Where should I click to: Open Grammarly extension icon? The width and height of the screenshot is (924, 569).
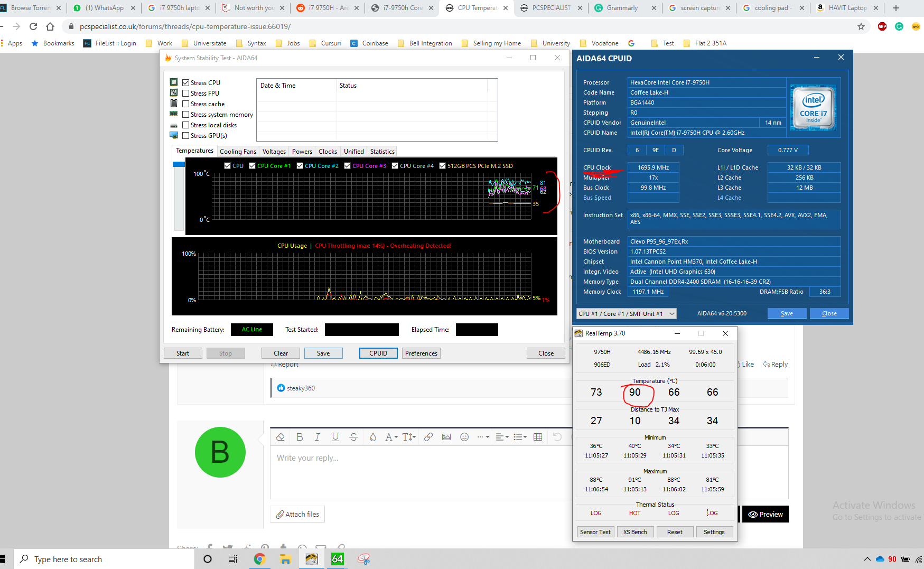899,26
